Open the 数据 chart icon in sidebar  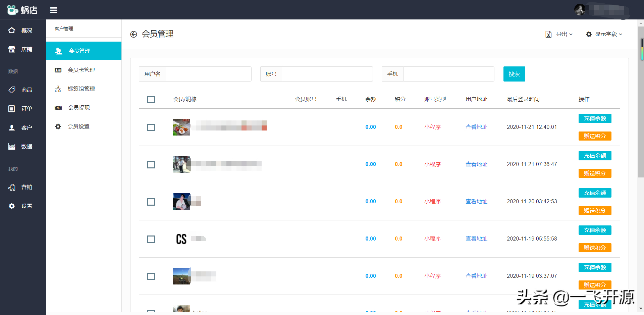tap(12, 146)
